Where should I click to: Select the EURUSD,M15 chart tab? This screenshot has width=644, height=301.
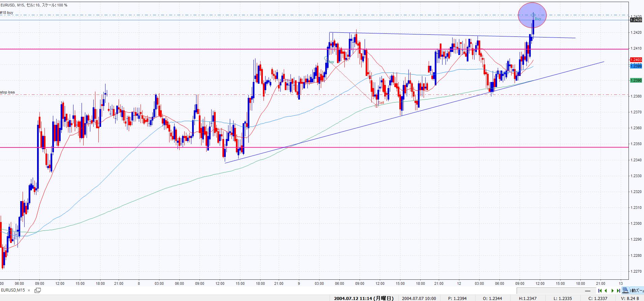click(x=13, y=290)
